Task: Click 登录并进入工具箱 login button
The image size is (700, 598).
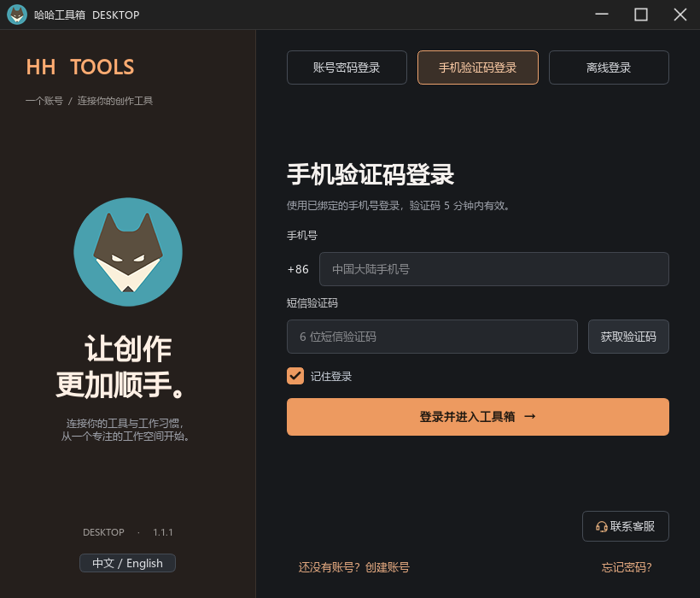Action: tap(478, 417)
